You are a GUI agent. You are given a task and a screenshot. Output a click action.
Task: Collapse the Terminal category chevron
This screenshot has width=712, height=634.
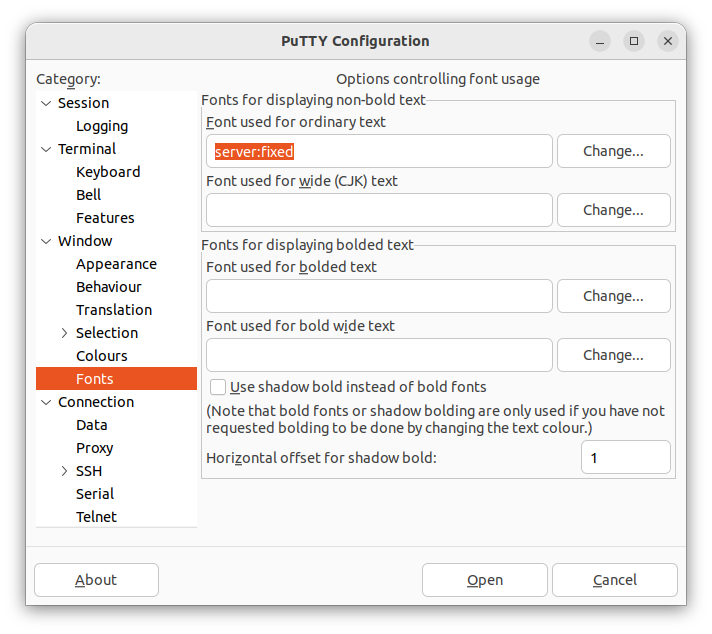pos(46,149)
